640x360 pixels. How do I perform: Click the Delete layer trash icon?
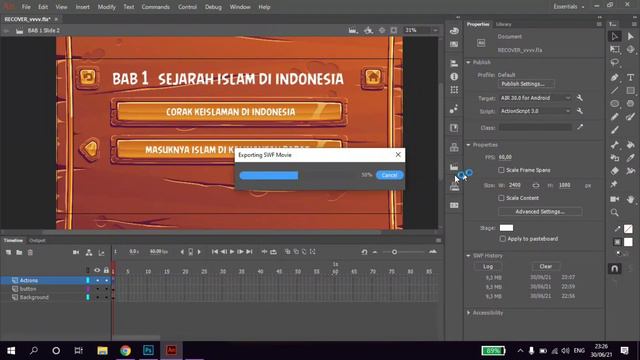click(x=30, y=253)
